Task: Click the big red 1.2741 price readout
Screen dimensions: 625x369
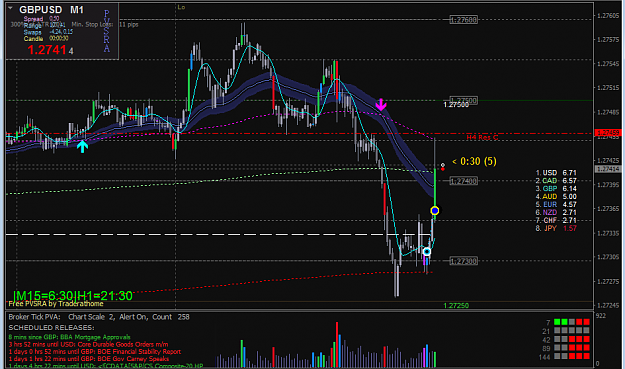Action: 47,50
